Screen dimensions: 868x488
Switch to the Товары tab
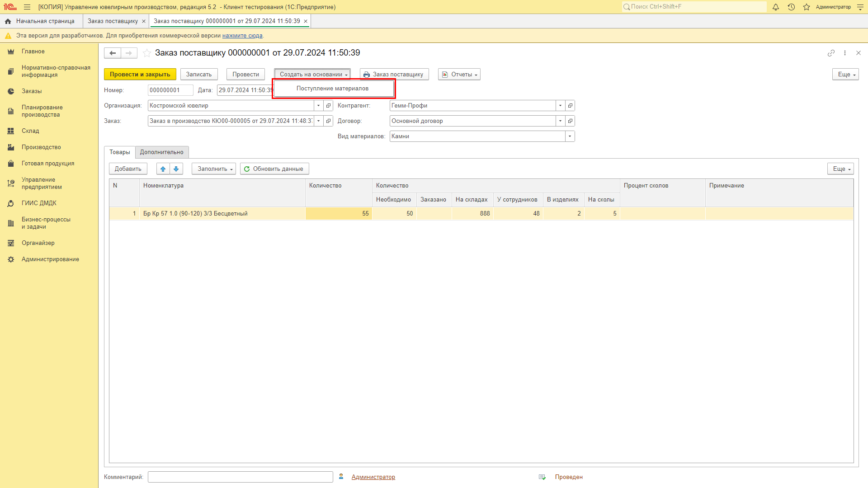pyautogui.click(x=120, y=152)
